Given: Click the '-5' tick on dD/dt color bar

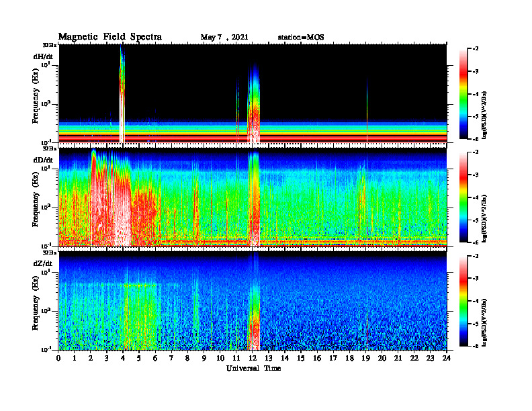Looking at the screenshot, I should click(475, 220).
